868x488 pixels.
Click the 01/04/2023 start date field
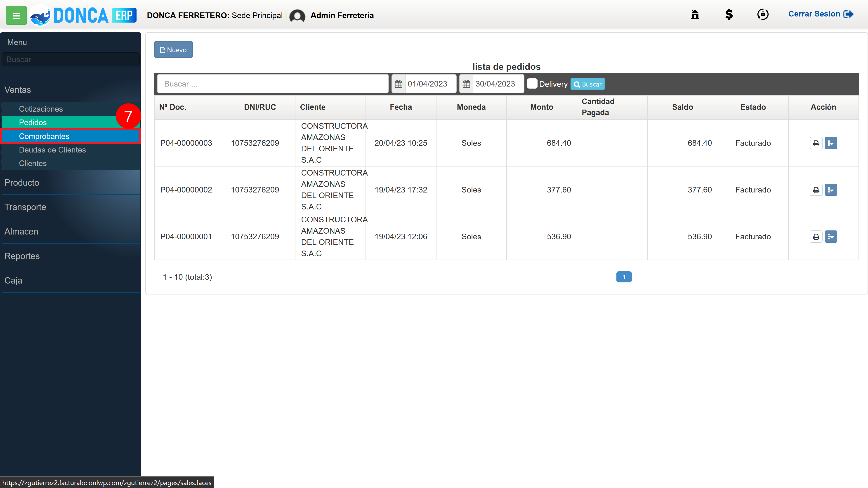(x=431, y=84)
